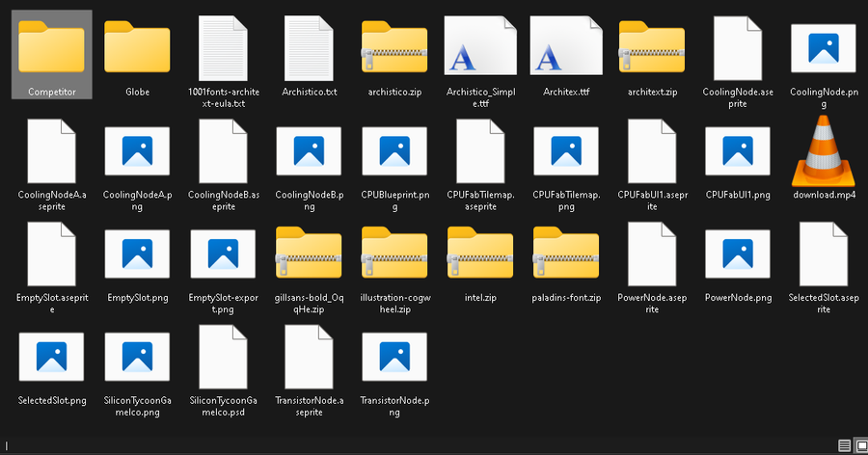Select the download.mp4 VLC video file

824,158
